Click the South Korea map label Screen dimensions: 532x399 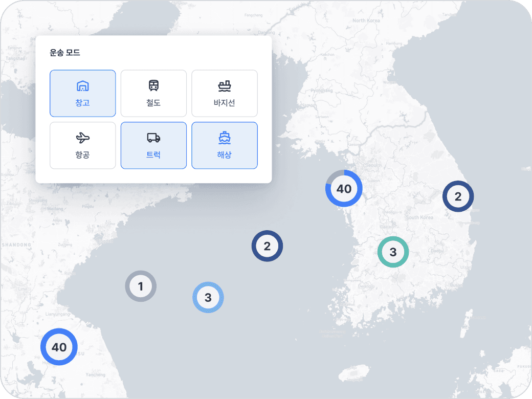419,218
